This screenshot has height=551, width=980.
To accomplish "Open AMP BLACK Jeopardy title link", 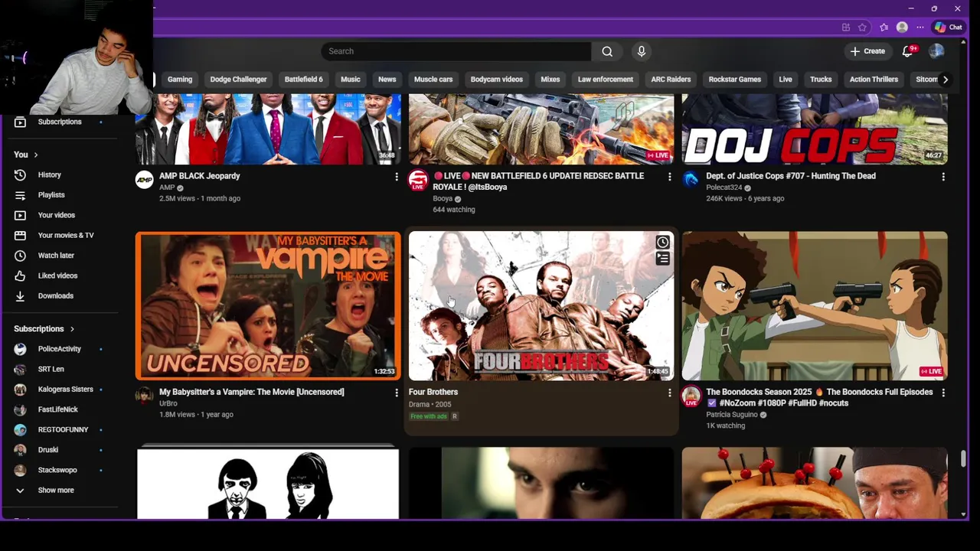I will point(200,176).
